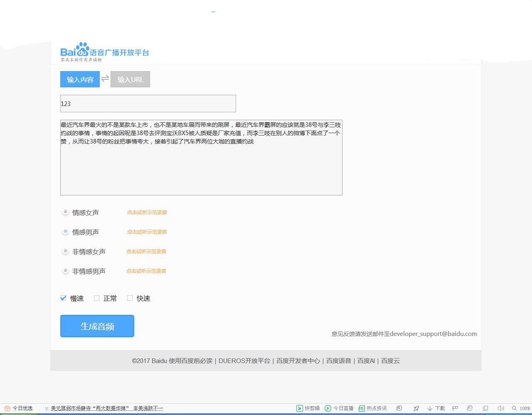Click the 生成音频 button
Viewport: 532px width, 415px height.
pos(97,326)
